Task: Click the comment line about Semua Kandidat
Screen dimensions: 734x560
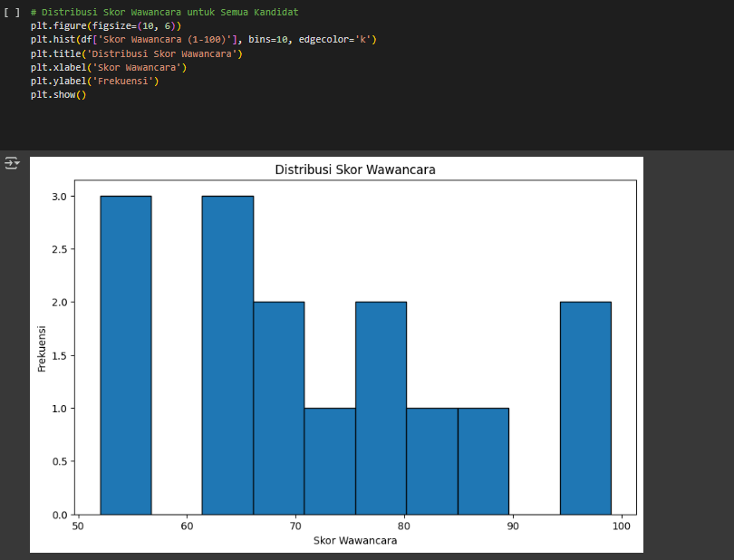Action: pyautogui.click(x=163, y=12)
